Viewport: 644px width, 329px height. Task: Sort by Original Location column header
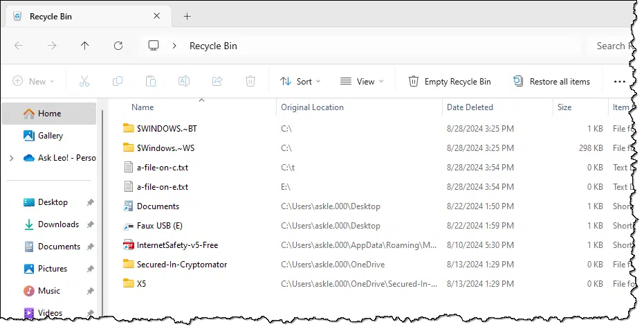(x=312, y=107)
